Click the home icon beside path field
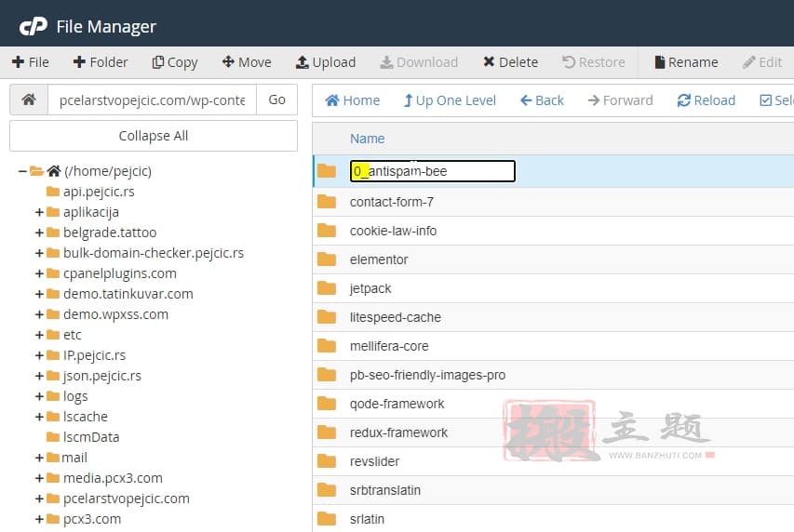Image resolution: width=794 pixels, height=532 pixels. coord(29,100)
